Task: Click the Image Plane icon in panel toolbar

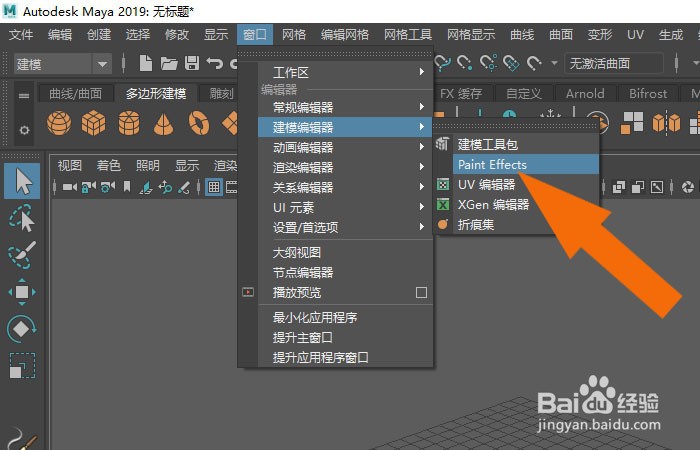Action: (x=146, y=187)
